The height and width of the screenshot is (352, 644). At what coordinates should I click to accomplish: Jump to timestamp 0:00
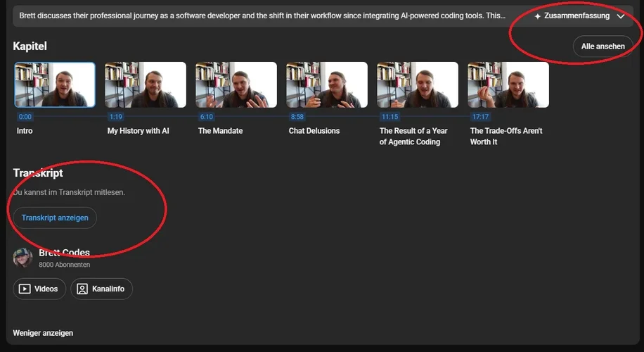click(x=25, y=117)
